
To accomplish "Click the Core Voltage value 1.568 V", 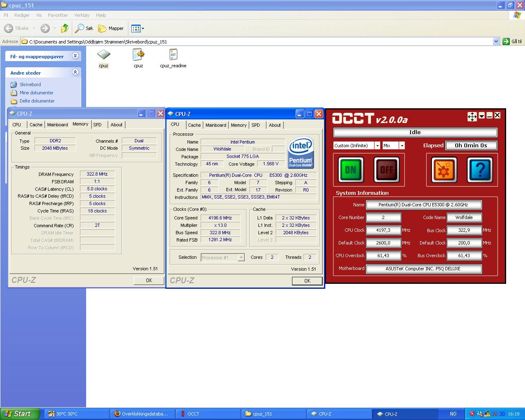I will click(271, 164).
